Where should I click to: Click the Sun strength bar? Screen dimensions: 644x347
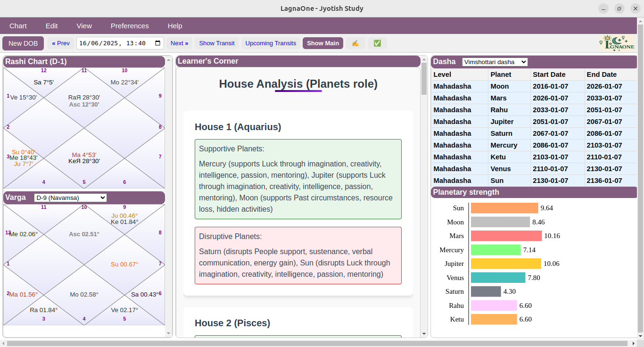[504, 208]
